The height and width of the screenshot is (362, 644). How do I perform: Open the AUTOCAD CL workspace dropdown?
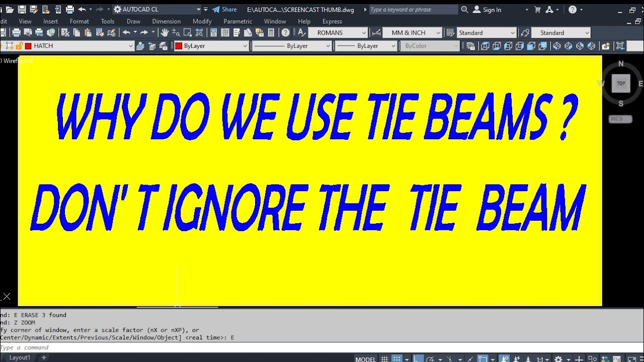tap(198, 9)
